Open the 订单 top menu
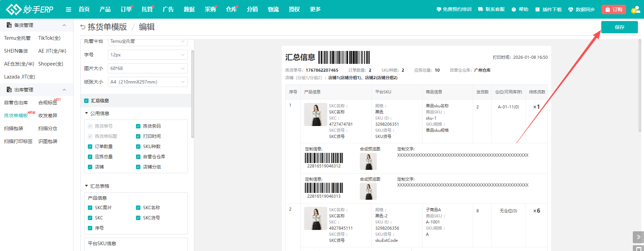 [x=126, y=10]
